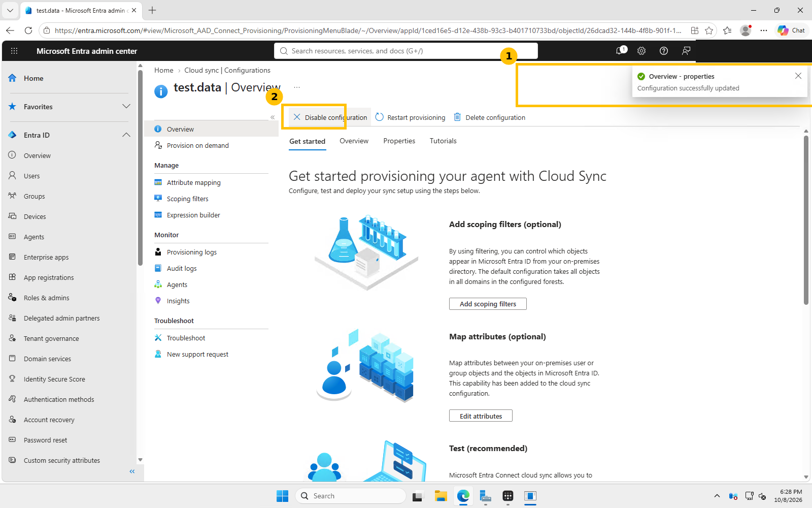Click Disable configuration in the command bar

click(330, 117)
